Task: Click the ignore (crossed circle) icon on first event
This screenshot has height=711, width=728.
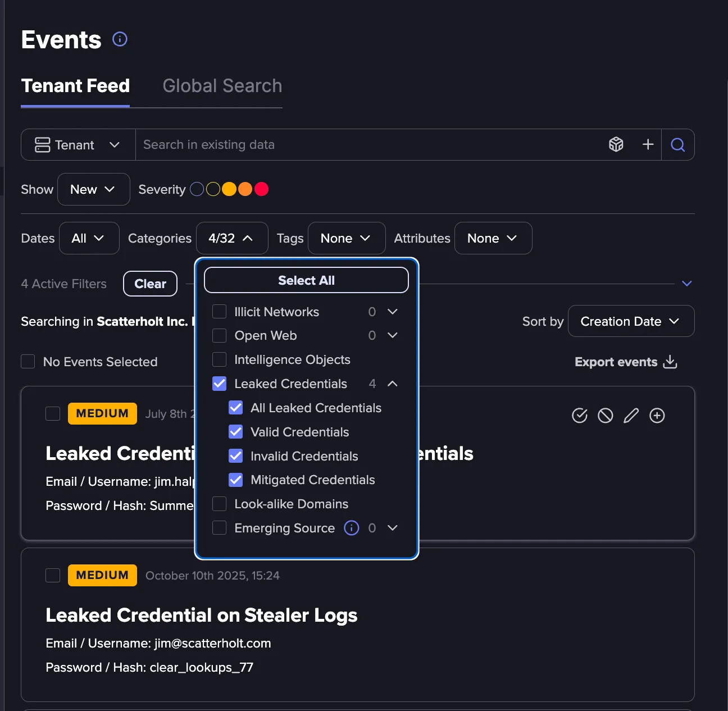Action: tap(606, 416)
